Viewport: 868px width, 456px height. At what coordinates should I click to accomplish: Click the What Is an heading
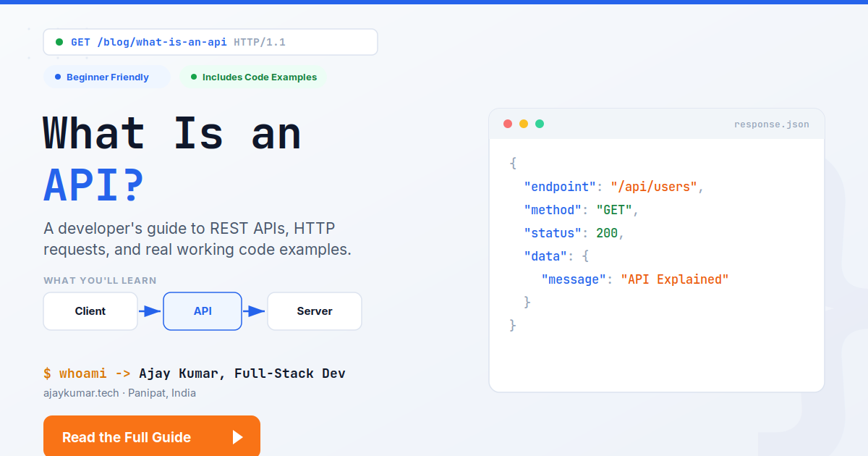pos(172,133)
